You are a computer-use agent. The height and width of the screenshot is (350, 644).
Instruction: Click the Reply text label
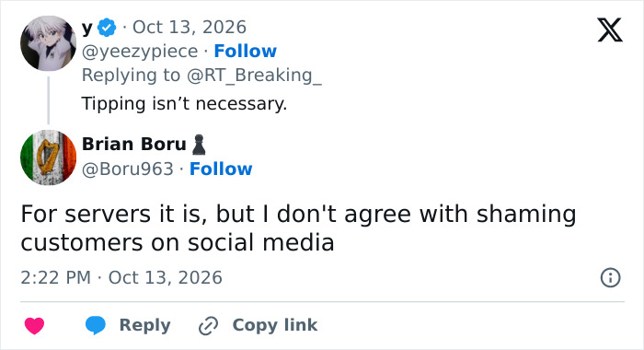click(145, 325)
